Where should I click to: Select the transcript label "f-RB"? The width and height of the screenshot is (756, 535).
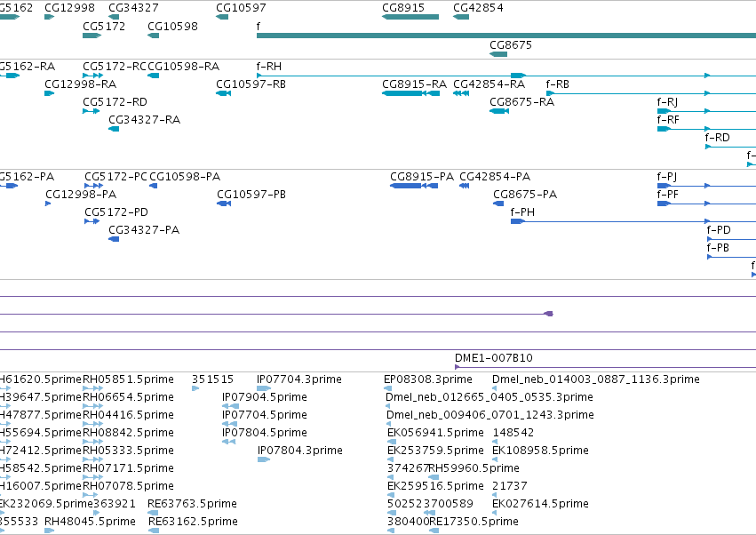(x=558, y=84)
